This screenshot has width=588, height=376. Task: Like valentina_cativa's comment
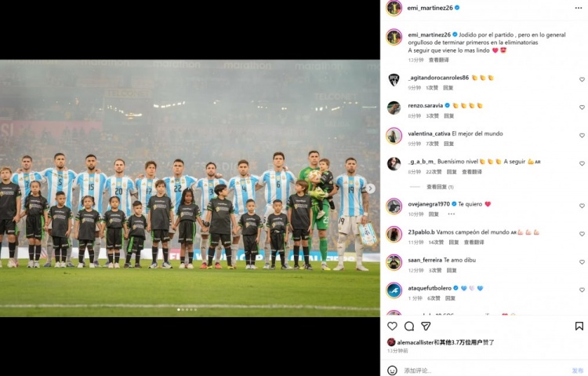pos(582,135)
